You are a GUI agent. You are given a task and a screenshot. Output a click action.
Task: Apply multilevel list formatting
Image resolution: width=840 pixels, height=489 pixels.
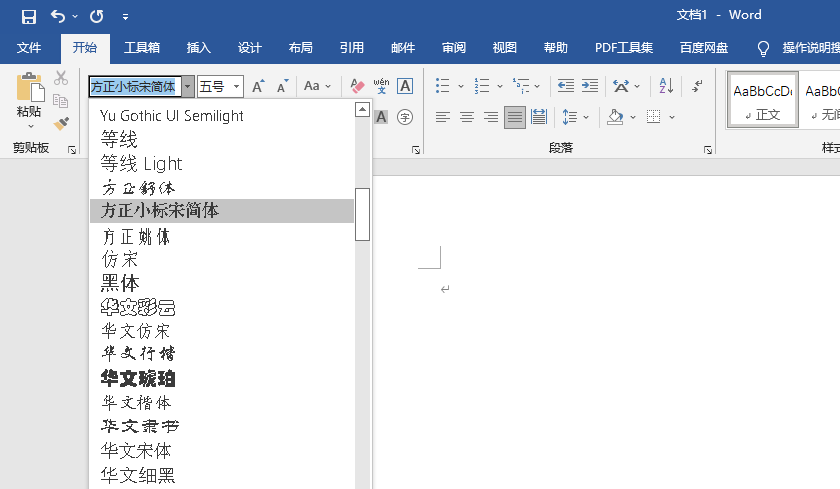(x=521, y=86)
